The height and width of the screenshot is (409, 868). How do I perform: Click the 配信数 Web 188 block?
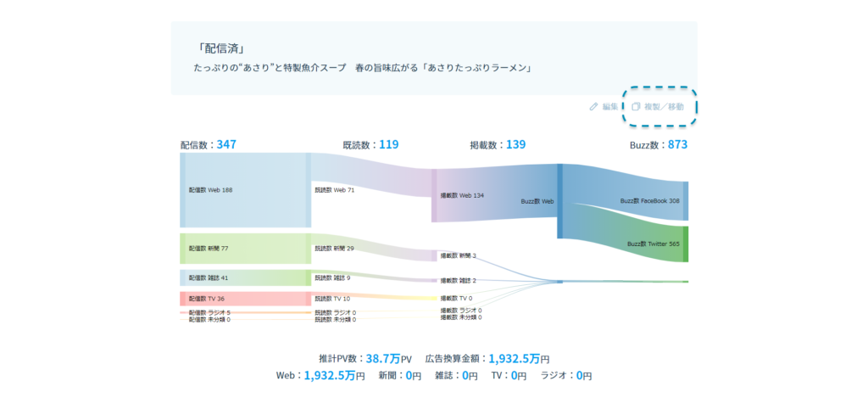coord(244,190)
